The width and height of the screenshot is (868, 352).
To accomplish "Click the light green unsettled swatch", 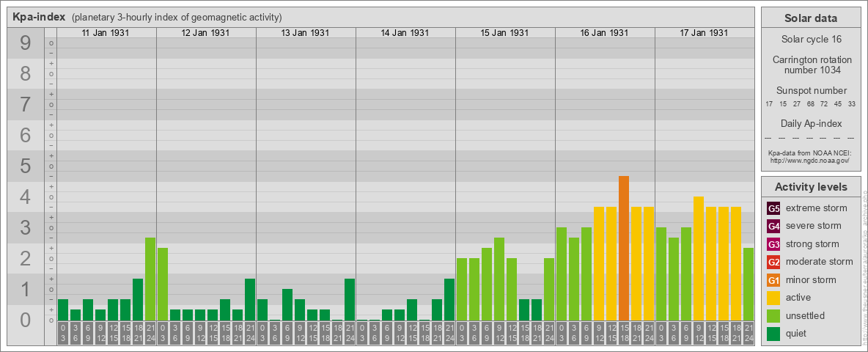I will [x=773, y=316].
